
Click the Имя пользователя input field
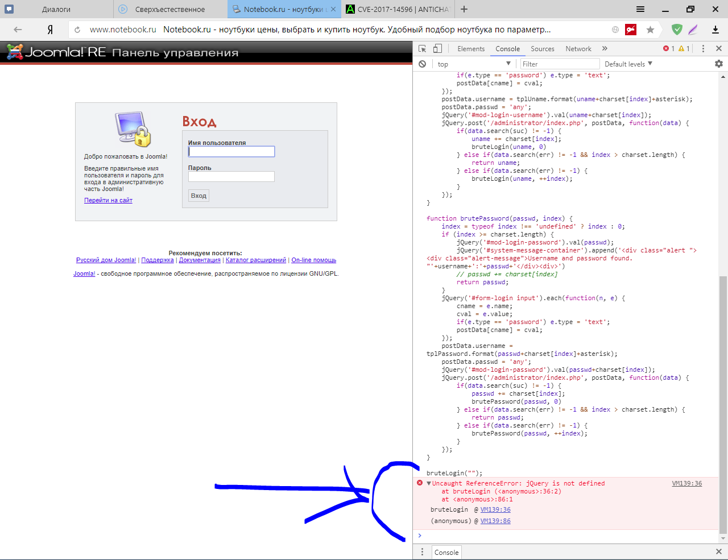[x=231, y=151]
